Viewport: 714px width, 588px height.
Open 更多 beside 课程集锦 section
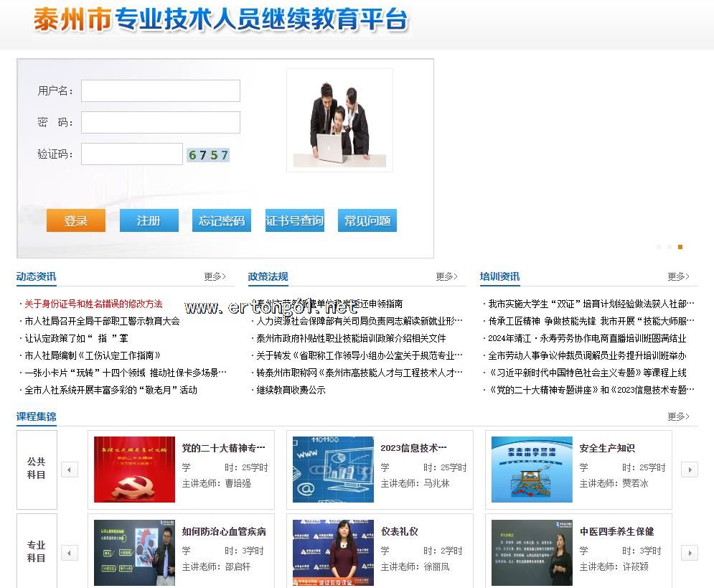pos(678,416)
